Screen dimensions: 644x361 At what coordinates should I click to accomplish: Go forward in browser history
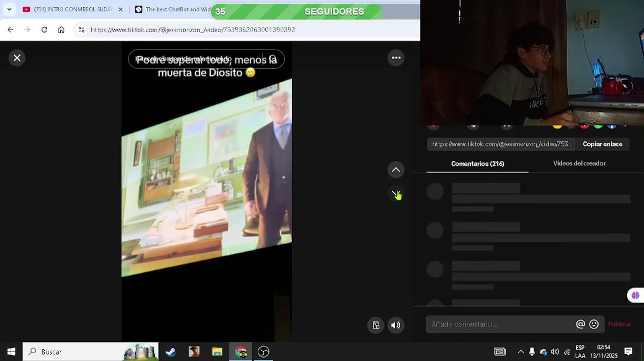pos(27,30)
